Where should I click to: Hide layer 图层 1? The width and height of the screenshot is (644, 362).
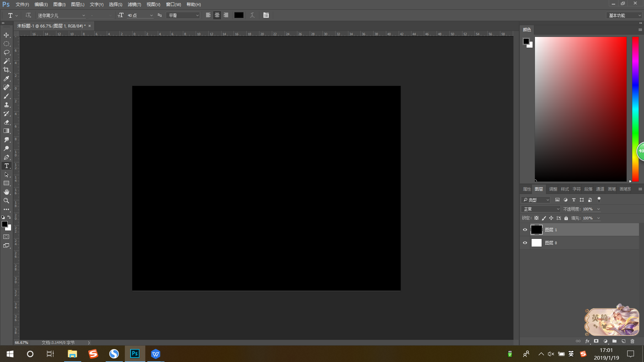pyautogui.click(x=525, y=230)
